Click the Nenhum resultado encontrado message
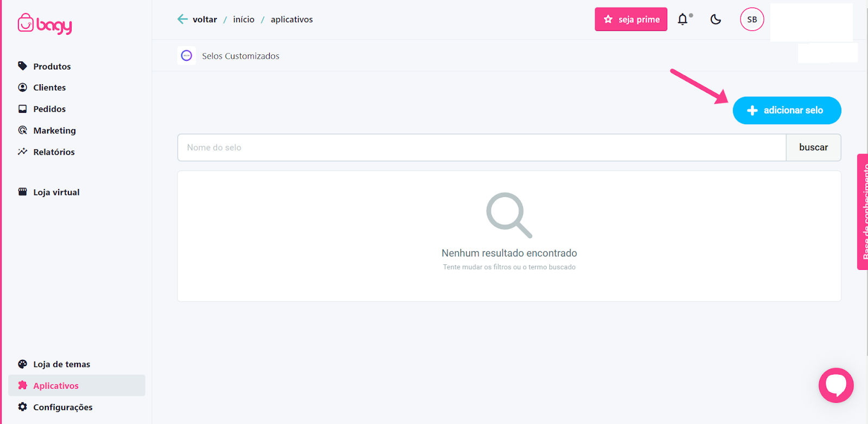This screenshot has width=868, height=424. click(x=509, y=253)
